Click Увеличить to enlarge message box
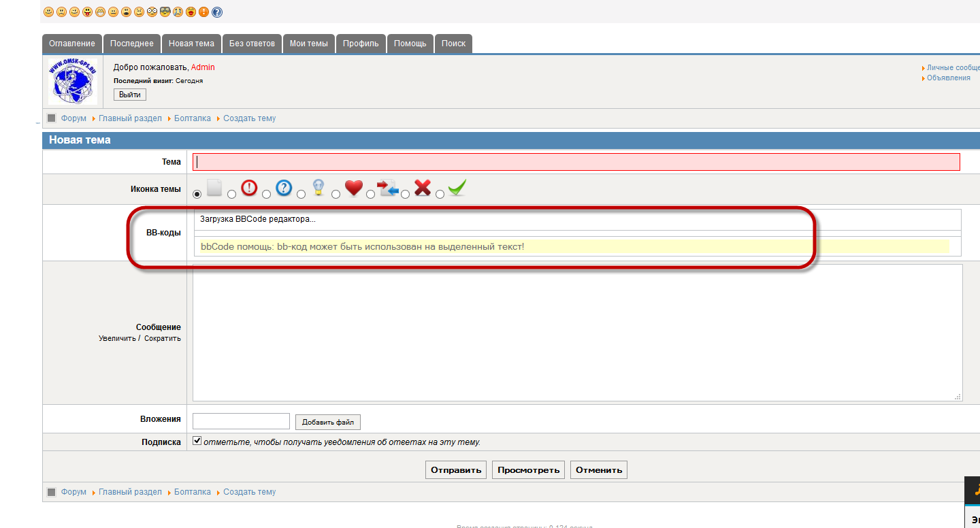 [117, 338]
